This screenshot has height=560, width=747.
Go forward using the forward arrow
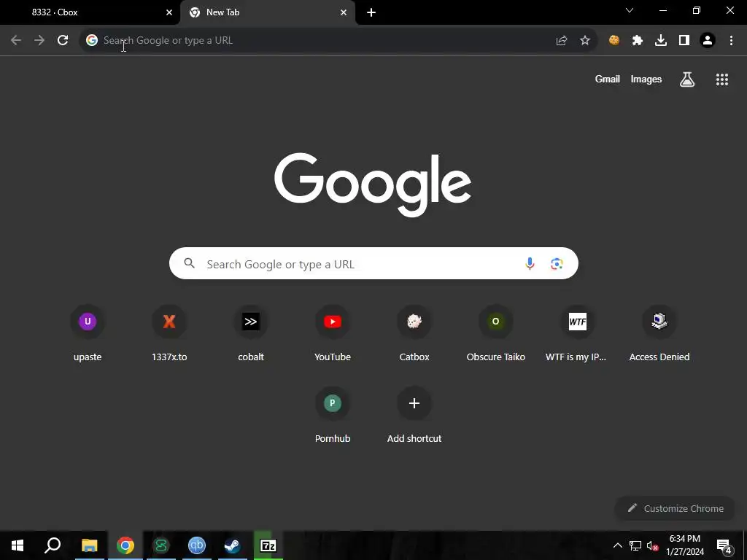[39, 41]
